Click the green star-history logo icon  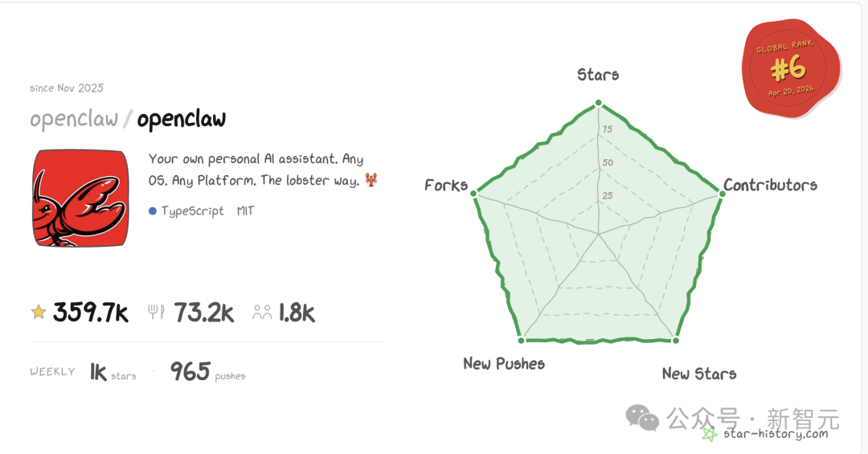(x=709, y=434)
